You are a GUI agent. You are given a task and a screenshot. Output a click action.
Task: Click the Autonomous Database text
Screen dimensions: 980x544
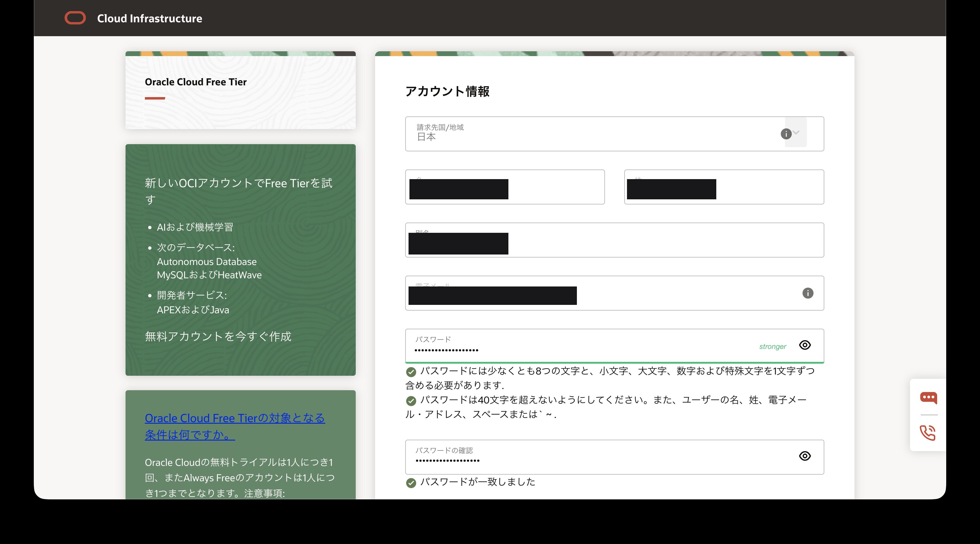click(207, 261)
